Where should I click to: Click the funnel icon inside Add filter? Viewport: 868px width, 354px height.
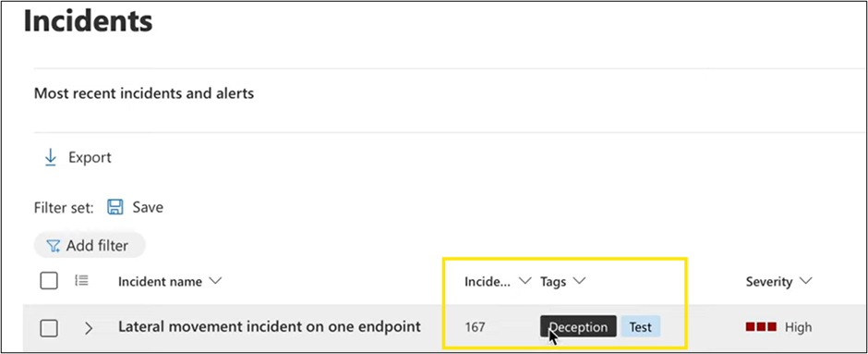[x=53, y=246]
